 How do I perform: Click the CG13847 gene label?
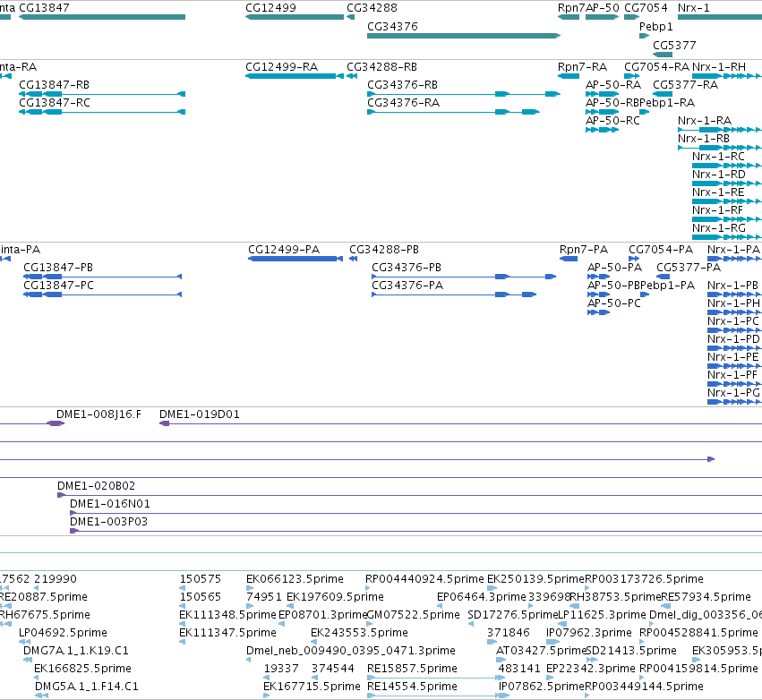pos(44,8)
